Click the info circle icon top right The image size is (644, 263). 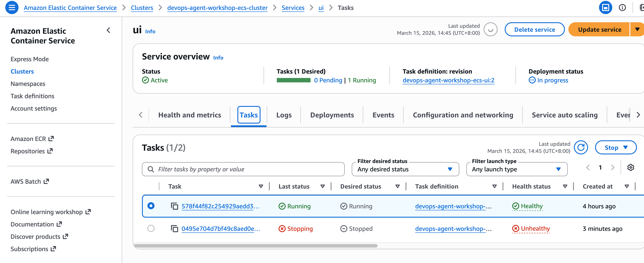(x=622, y=7)
